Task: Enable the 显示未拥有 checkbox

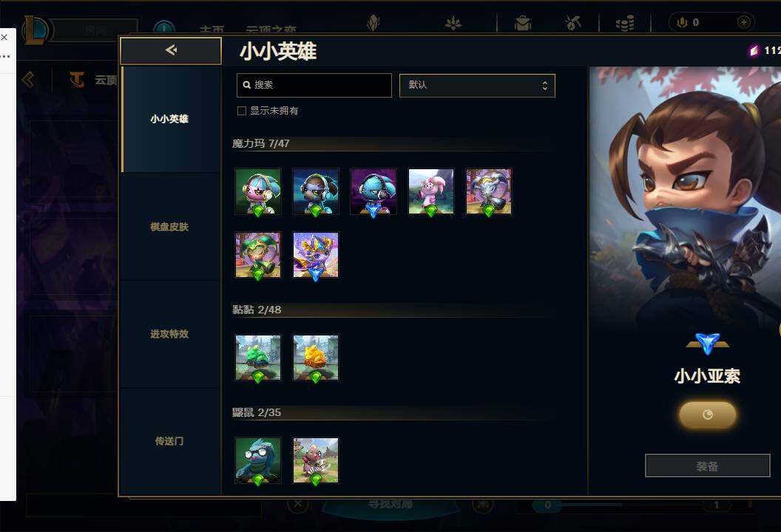Action: point(242,111)
